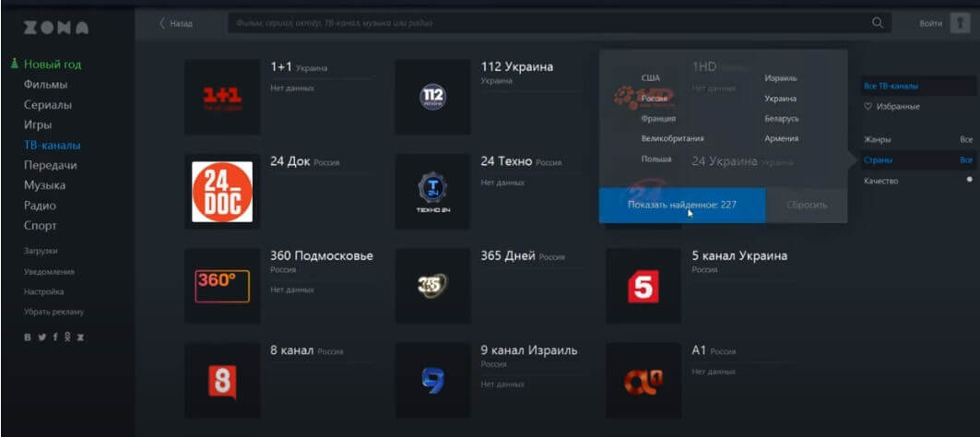Click the back arrow chevron
The image size is (980, 437).
162,23
